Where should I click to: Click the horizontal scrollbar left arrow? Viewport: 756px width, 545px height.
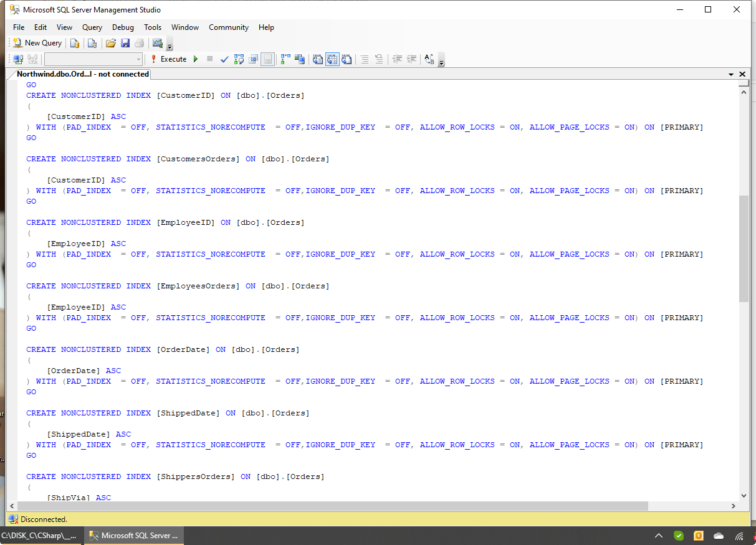(12, 506)
